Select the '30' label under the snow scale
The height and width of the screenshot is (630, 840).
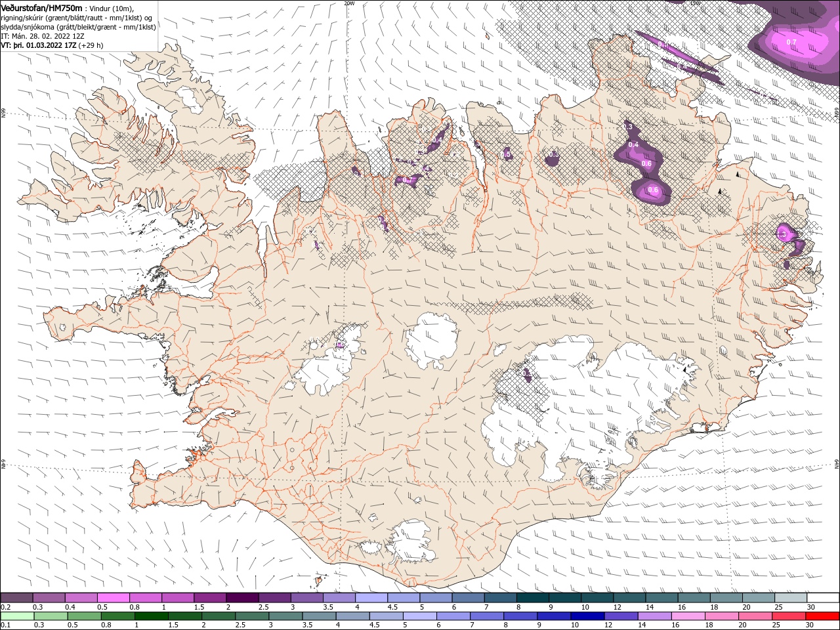[x=810, y=607]
